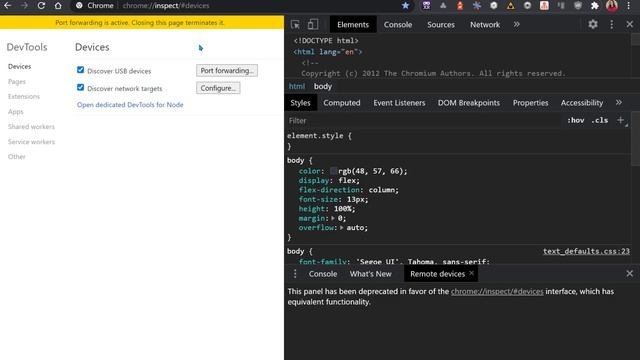Image resolution: width=640 pixels, height=360 pixels.
Task: Open the user profile avatar
Action: pyautogui.click(x=611, y=6)
